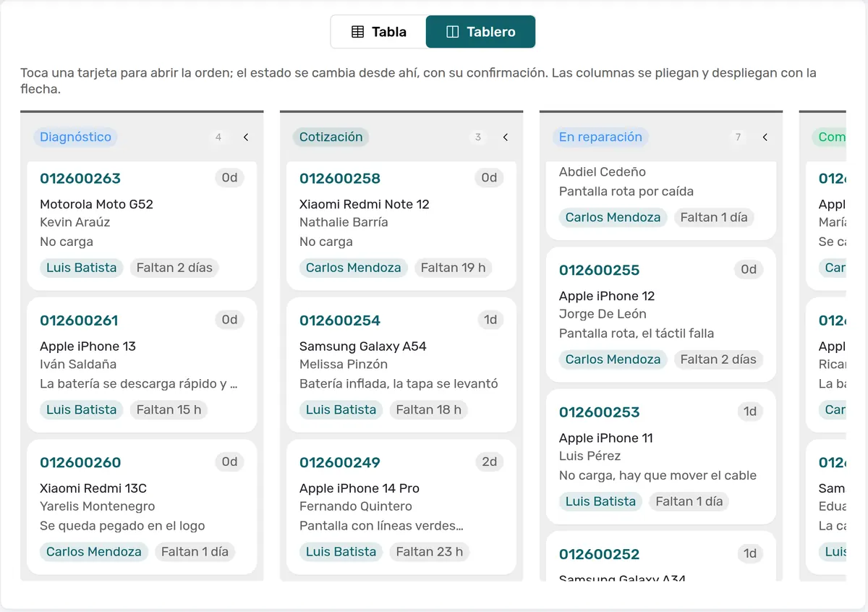Click the Faltan 1 día badge on order 012600260
Screen dimensions: 868x612
(x=195, y=551)
